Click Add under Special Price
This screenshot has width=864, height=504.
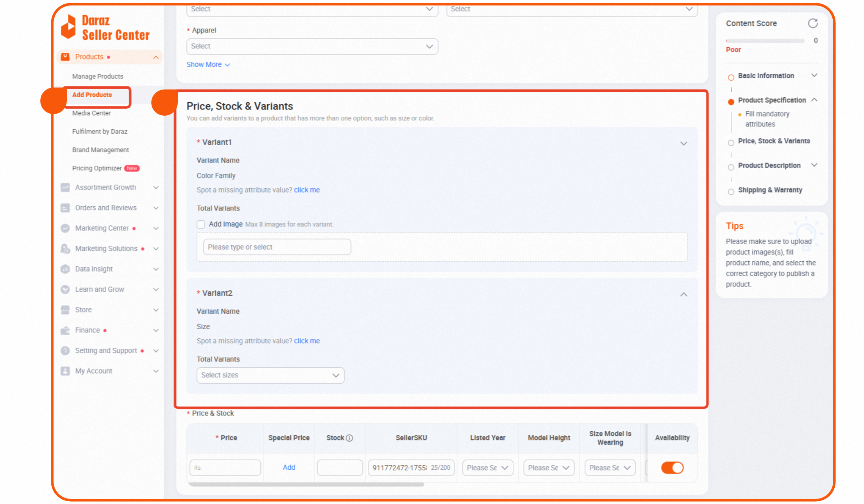tap(289, 467)
